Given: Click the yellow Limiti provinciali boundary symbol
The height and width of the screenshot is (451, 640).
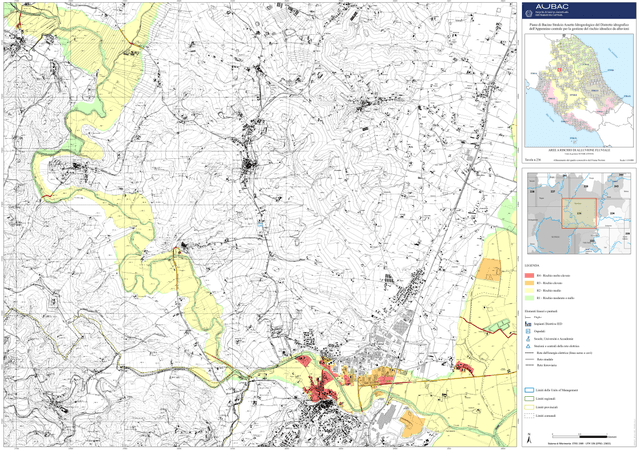Looking at the screenshot, I should 529,407.
